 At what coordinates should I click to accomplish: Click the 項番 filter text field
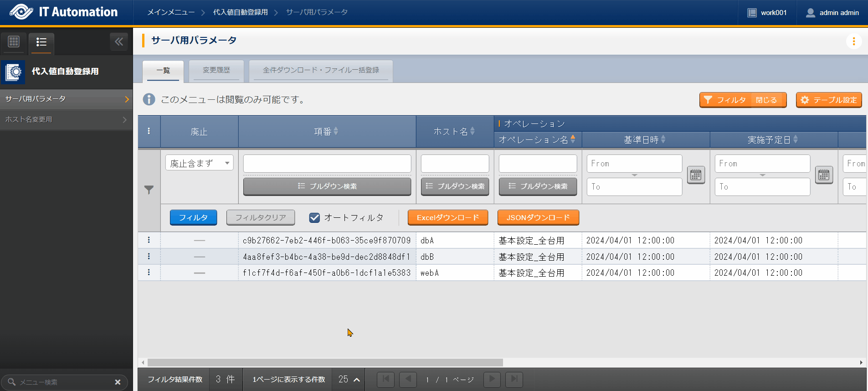pos(327,164)
